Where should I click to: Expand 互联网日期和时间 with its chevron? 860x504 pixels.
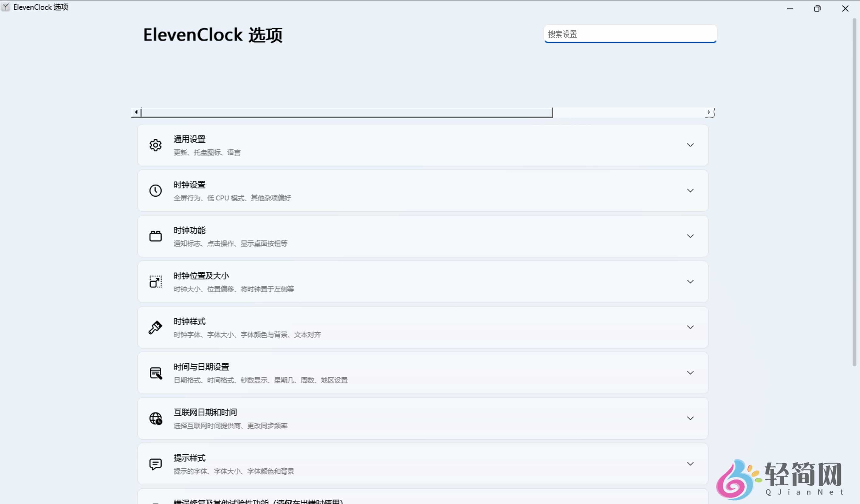tap(690, 418)
